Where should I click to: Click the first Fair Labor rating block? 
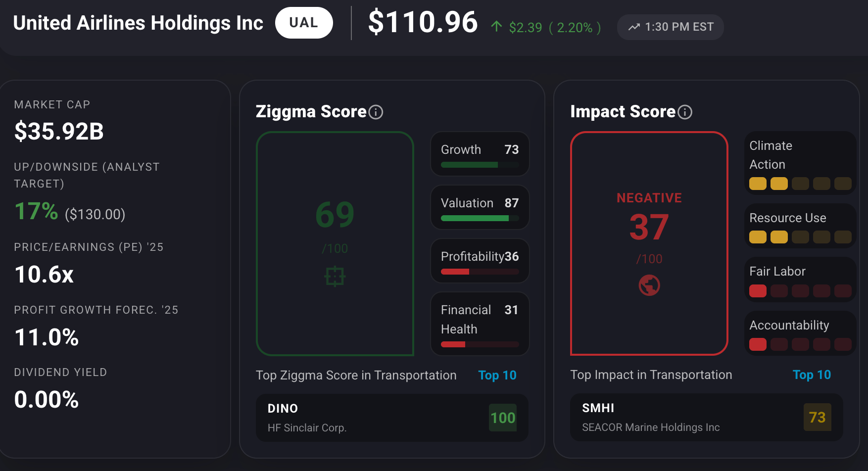pos(758,291)
